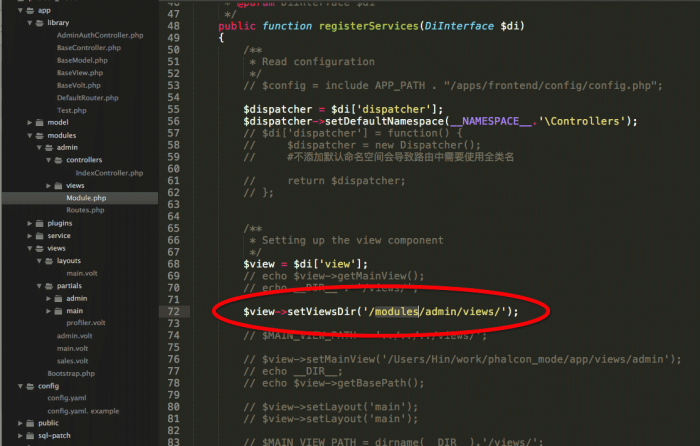The width and height of the screenshot is (700, 446).
Task: Open IndexController.php file
Action: (109, 172)
